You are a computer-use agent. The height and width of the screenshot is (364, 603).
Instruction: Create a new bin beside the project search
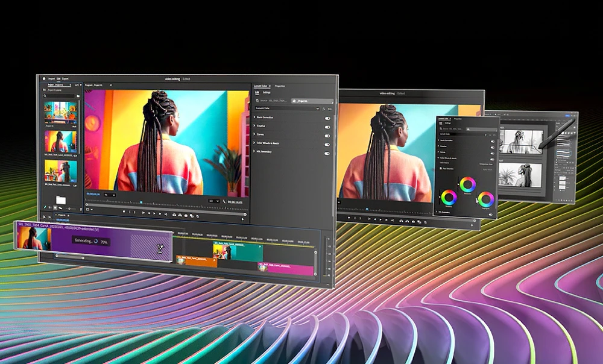[78, 96]
